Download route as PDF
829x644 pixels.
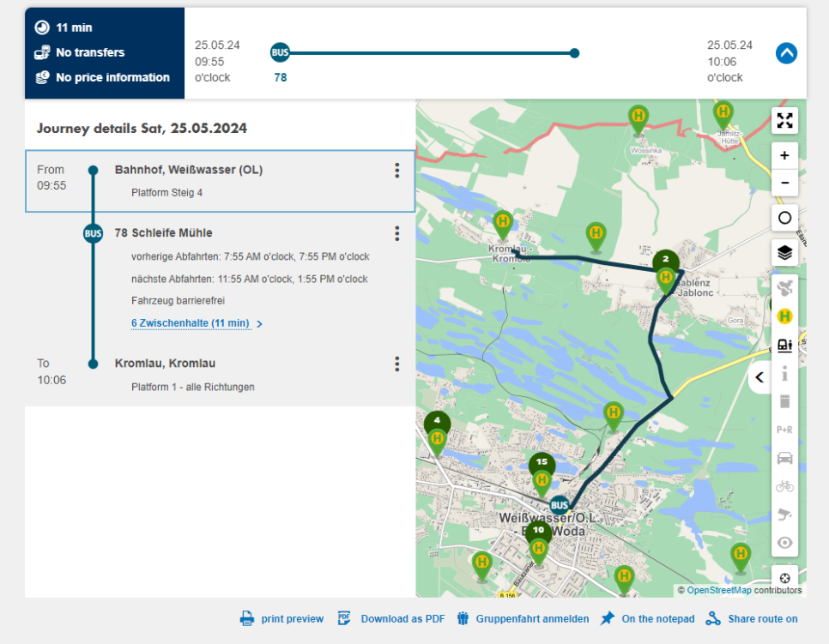click(x=402, y=618)
